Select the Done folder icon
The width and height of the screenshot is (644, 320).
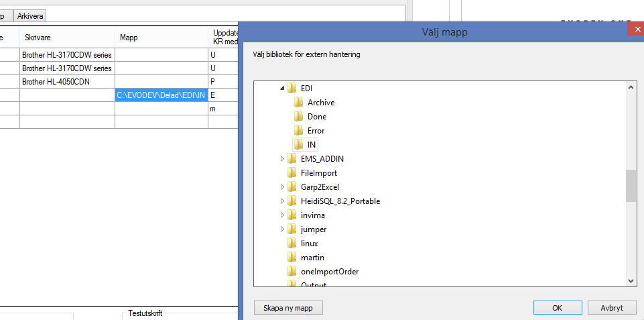(x=299, y=117)
